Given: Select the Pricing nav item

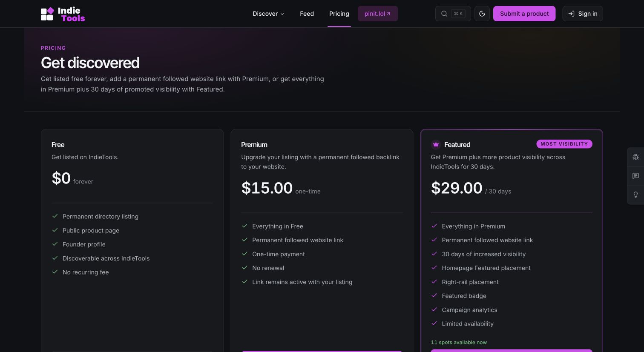Looking at the screenshot, I should point(339,14).
